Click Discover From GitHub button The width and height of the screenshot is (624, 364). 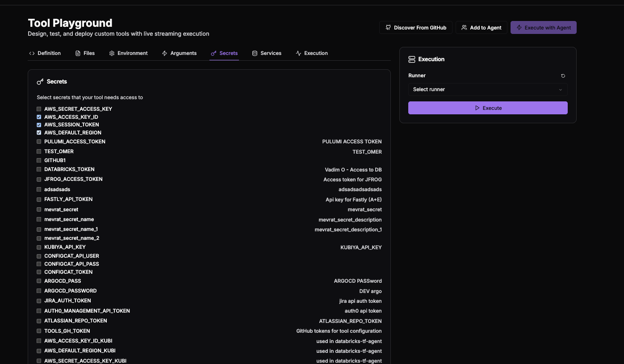tap(416, 28)
